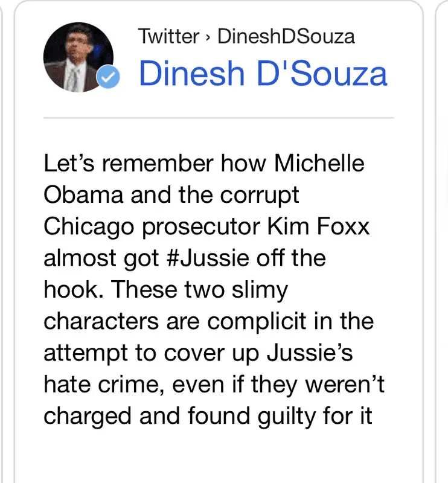Click the empty card area below the tweet
The height and width of the screenshot is (483, 448).
click(219, 459)
